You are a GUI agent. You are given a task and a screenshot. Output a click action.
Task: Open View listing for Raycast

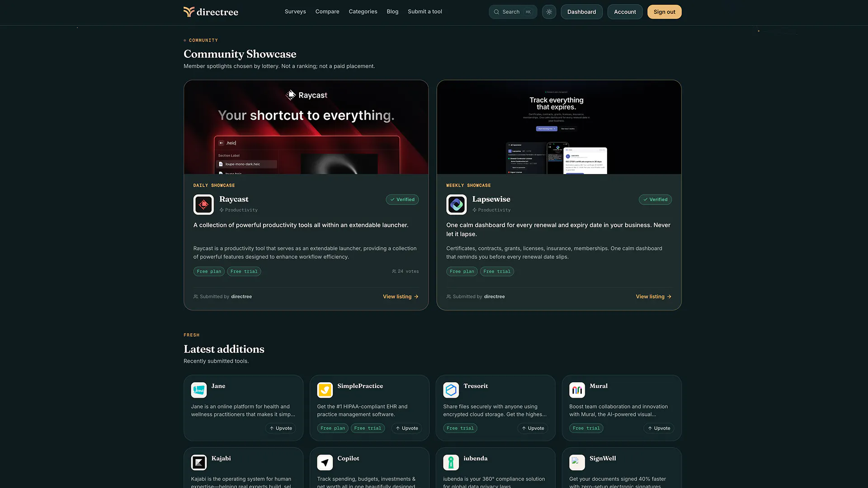tap(401, 296)
